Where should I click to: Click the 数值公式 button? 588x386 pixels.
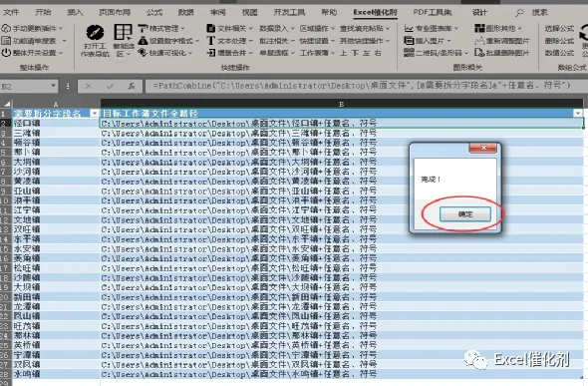tap(559, 53)
